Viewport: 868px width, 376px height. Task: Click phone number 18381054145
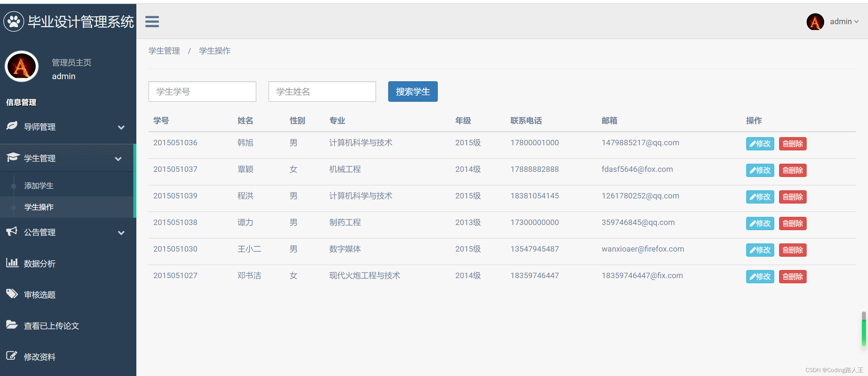click(535, 196)
